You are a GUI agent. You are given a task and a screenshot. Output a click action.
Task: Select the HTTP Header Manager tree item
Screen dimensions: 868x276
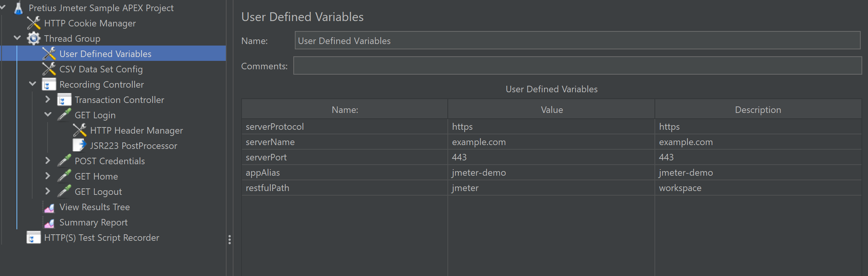(x=136, y=131)
